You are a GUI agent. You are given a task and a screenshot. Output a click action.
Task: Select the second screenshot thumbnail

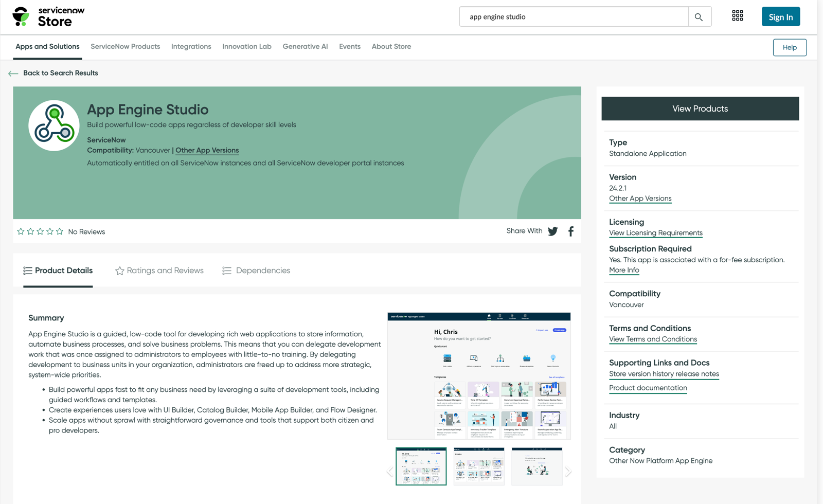click(x=479, y=466)
